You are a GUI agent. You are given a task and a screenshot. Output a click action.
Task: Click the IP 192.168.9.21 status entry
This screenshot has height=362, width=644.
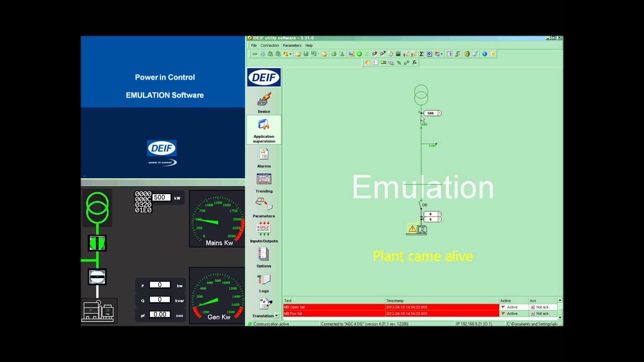point(474,324)
